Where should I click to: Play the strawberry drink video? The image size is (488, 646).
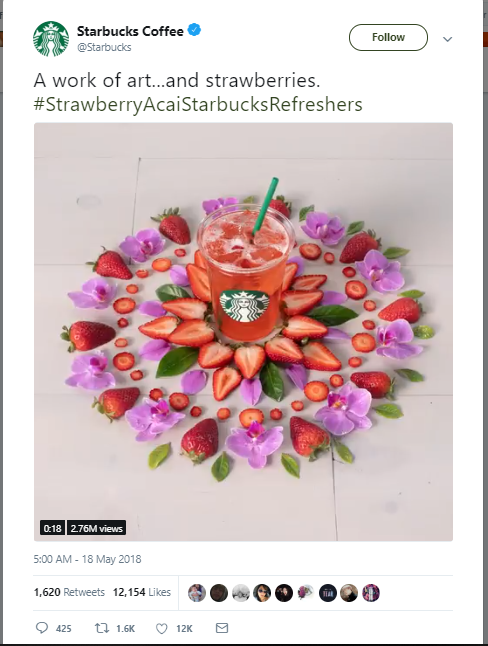click(x=243, y=332)
